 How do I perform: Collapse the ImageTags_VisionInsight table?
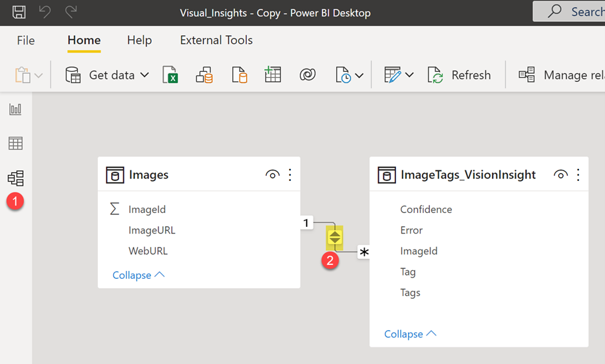(x=410, y=334)
